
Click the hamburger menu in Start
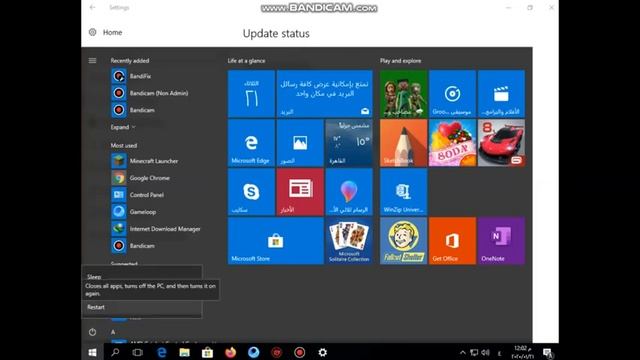(93, 61)
